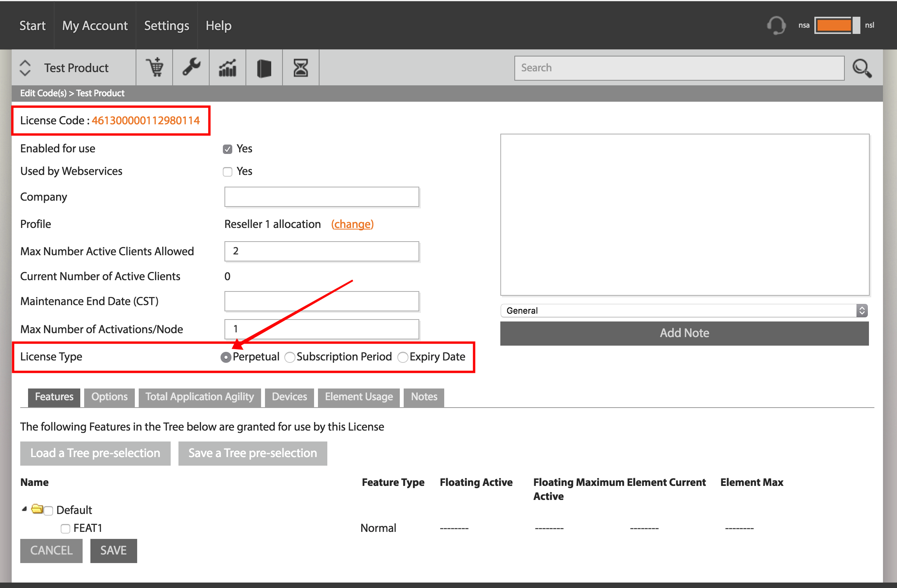Click Max Number Active Clients field
Screen dimensions: 897x588
tap(322, 251)
